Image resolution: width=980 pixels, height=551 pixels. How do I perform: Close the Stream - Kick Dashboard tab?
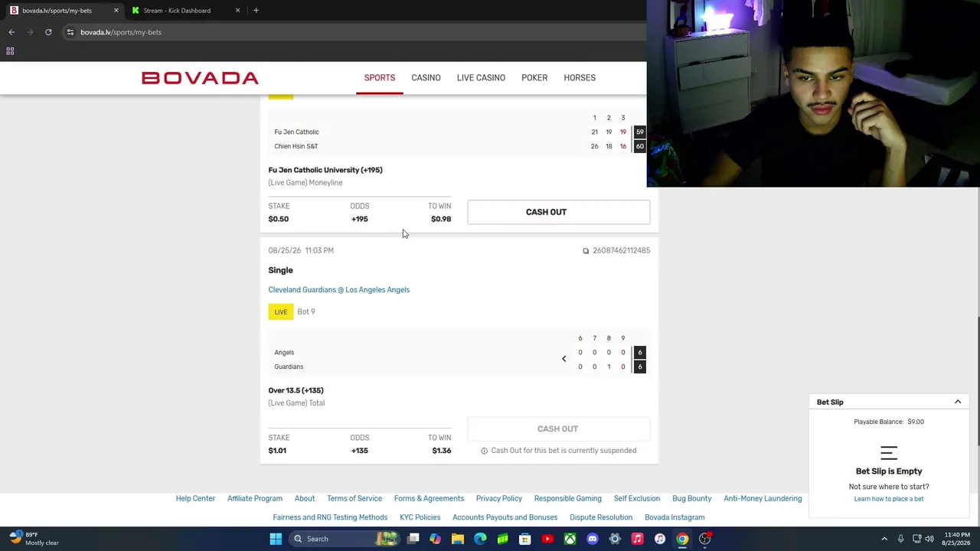pos(237,11)
